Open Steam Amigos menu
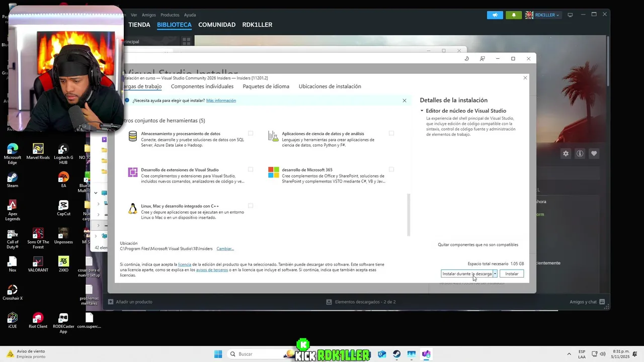Screen dimensions: 644x362 pyautogui.click(x=149, y=15)
